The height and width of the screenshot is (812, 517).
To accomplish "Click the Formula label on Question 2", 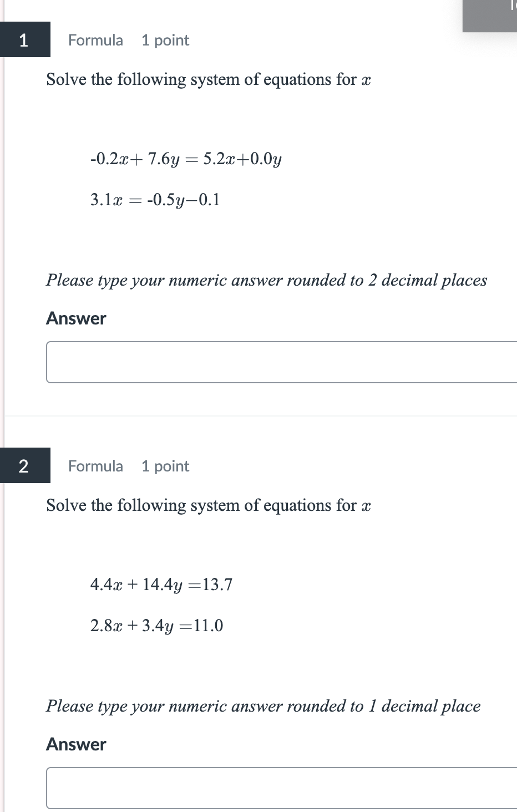I will click(x=95, y=466).
